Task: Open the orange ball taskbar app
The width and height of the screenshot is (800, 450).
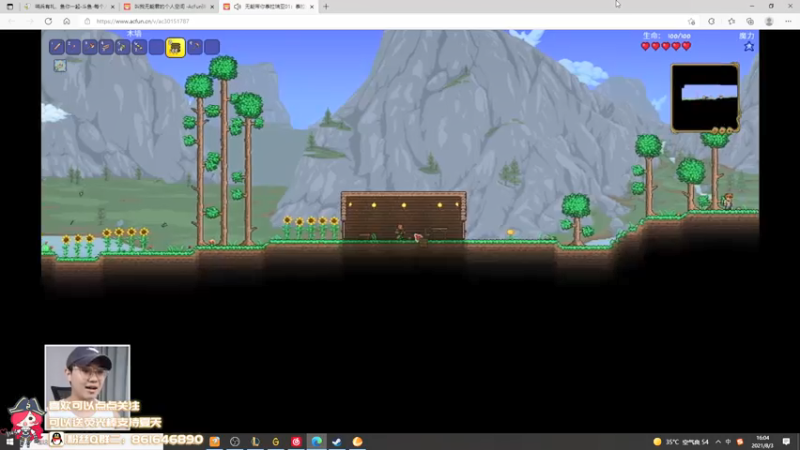Action: click(357, 442)
